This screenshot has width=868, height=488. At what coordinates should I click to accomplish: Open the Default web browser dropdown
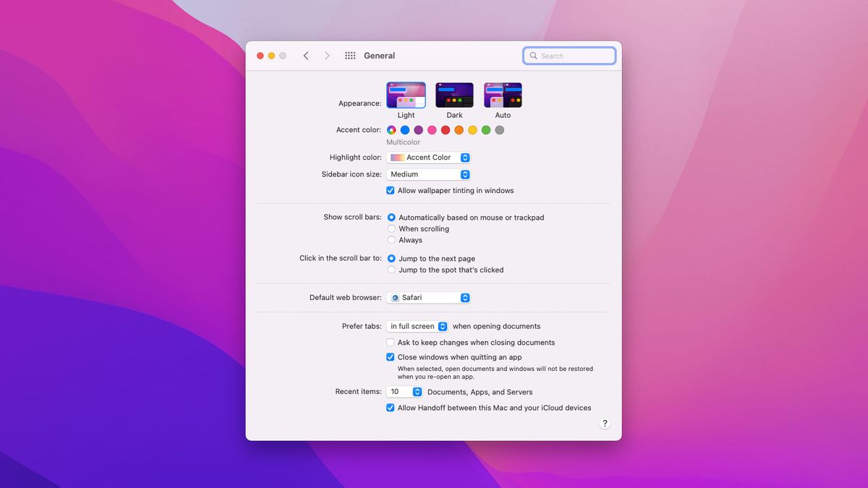coord(428,297)
